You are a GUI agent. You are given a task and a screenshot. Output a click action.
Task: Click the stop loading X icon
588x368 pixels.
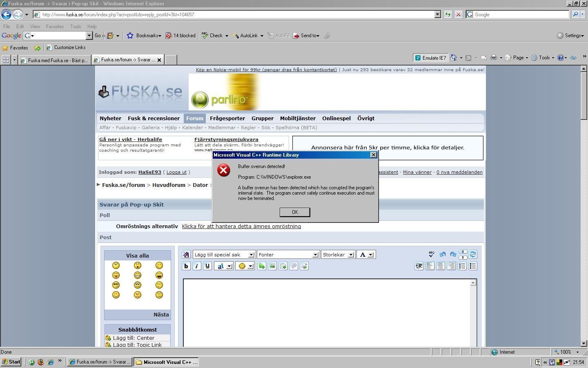458,14
